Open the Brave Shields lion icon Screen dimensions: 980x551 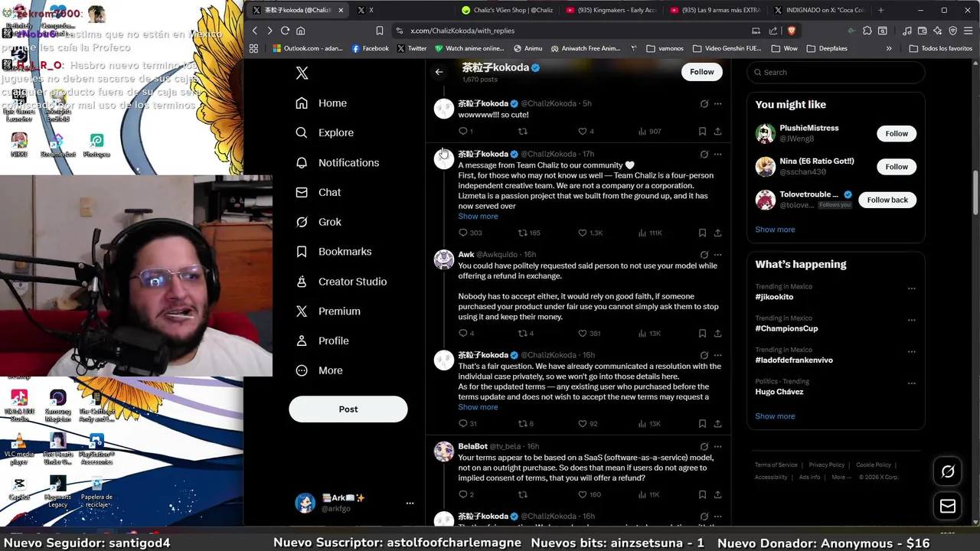tap(791, 31)
